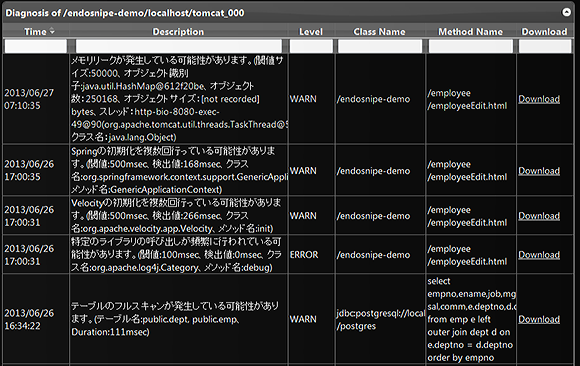Sort by the Level column header

311,32
